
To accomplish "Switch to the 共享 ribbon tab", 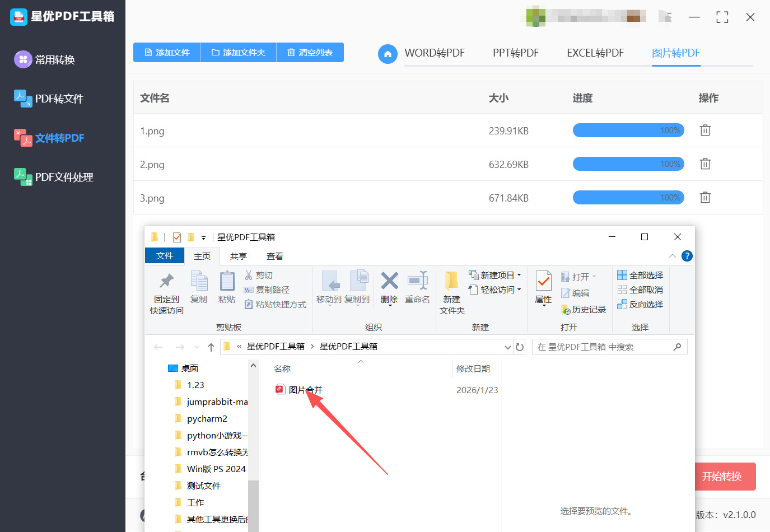I will point(239,256).
